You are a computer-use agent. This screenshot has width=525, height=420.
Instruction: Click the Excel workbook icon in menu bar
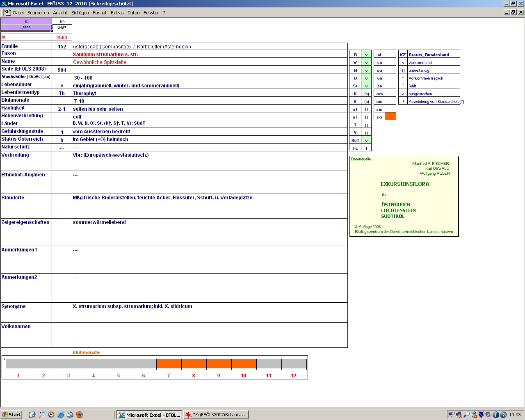tap(7, 12)
